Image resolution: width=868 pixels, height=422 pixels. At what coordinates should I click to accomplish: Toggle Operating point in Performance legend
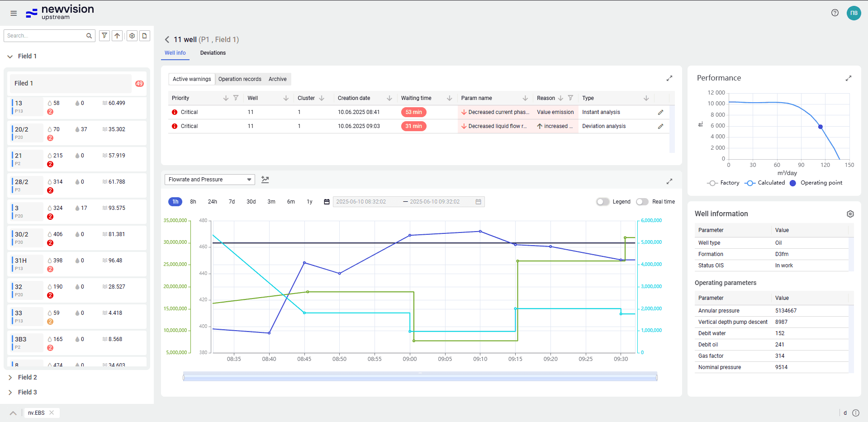816,183
